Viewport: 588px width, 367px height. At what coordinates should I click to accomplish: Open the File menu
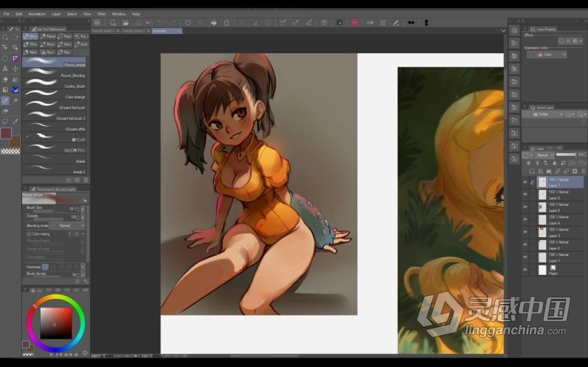point(7,14)
